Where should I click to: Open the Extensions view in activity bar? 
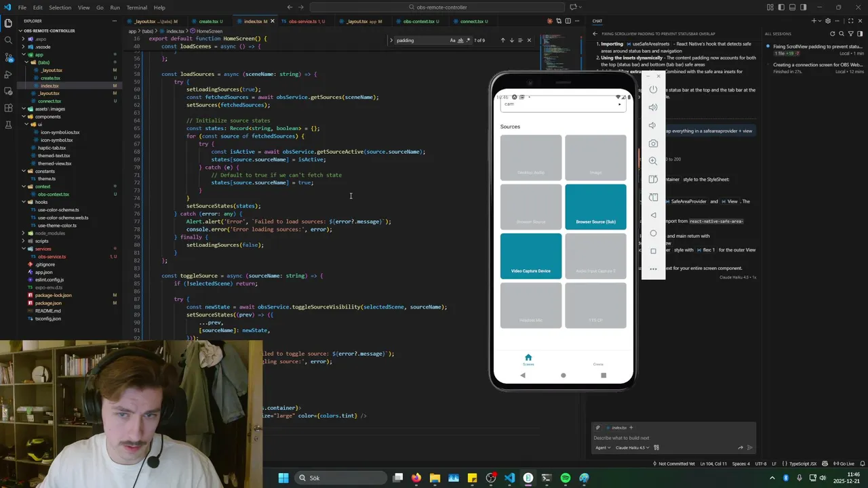point(8,108)
